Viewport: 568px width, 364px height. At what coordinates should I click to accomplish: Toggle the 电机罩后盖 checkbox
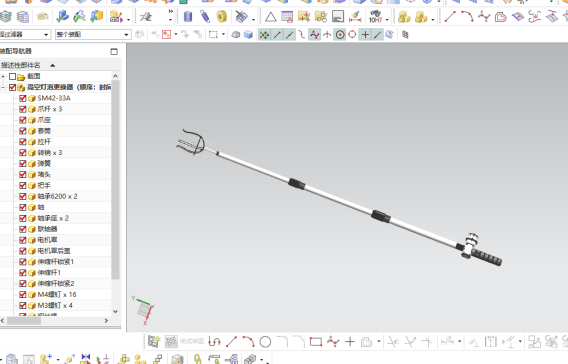(x=23, y=251)
